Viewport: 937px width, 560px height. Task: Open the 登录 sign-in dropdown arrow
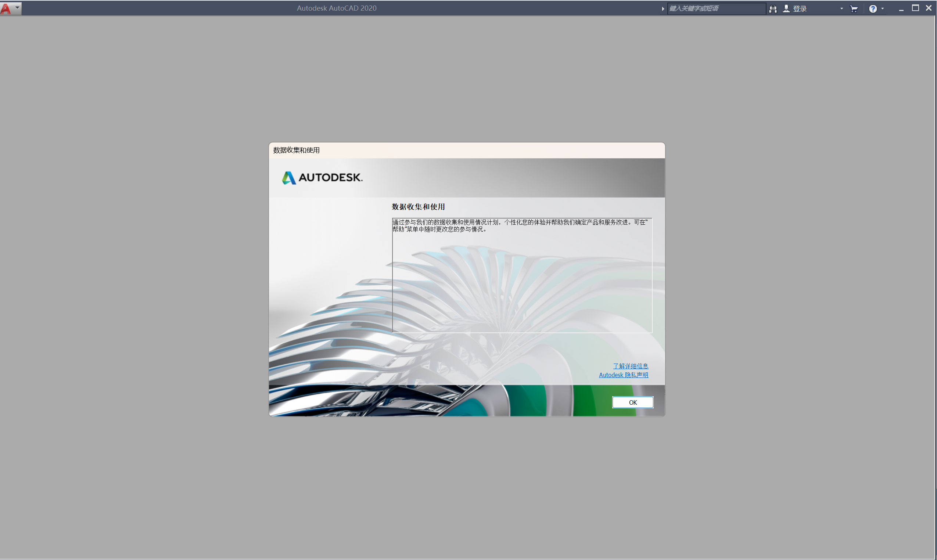point(841,8)
